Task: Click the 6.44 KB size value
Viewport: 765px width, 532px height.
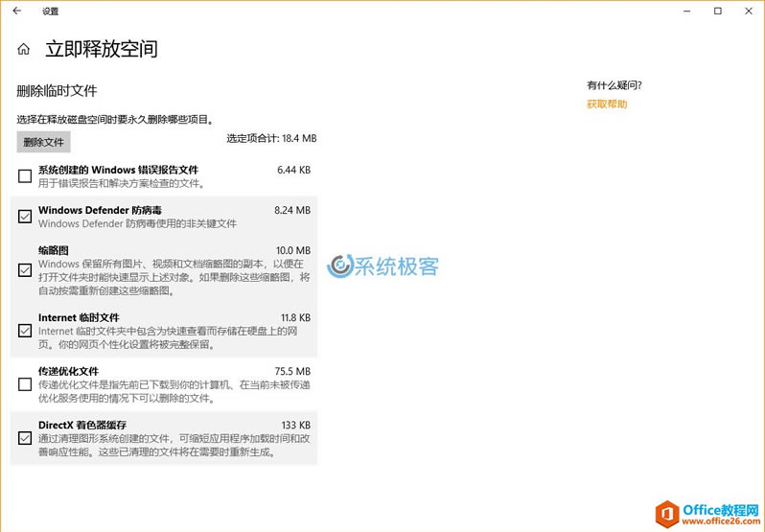Action: [293, 170]
